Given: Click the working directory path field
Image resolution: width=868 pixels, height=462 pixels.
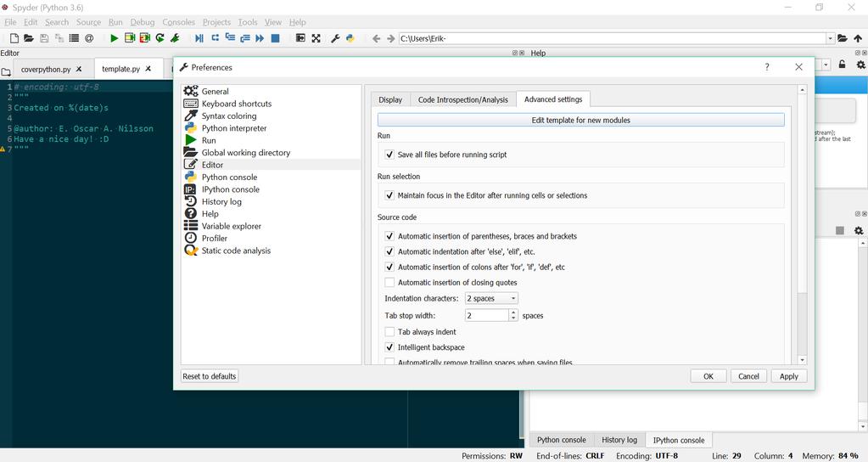Looking at the screenshot, I should pos(612,38).
